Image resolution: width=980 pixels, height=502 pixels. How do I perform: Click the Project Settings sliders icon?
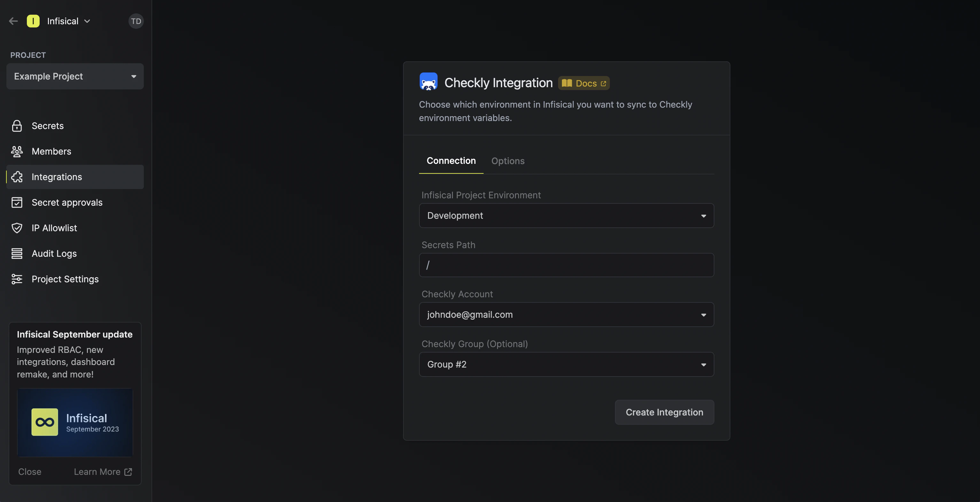[17, 279]
